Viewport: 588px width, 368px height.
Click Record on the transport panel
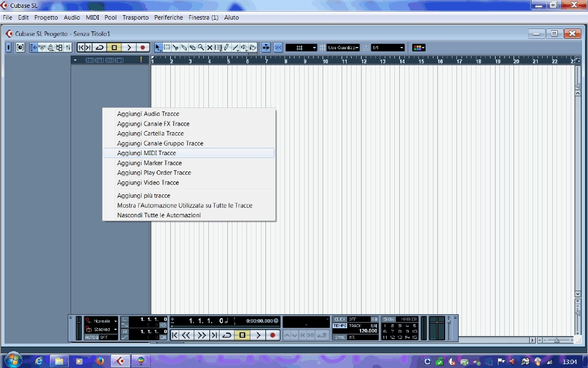(273, 336)
